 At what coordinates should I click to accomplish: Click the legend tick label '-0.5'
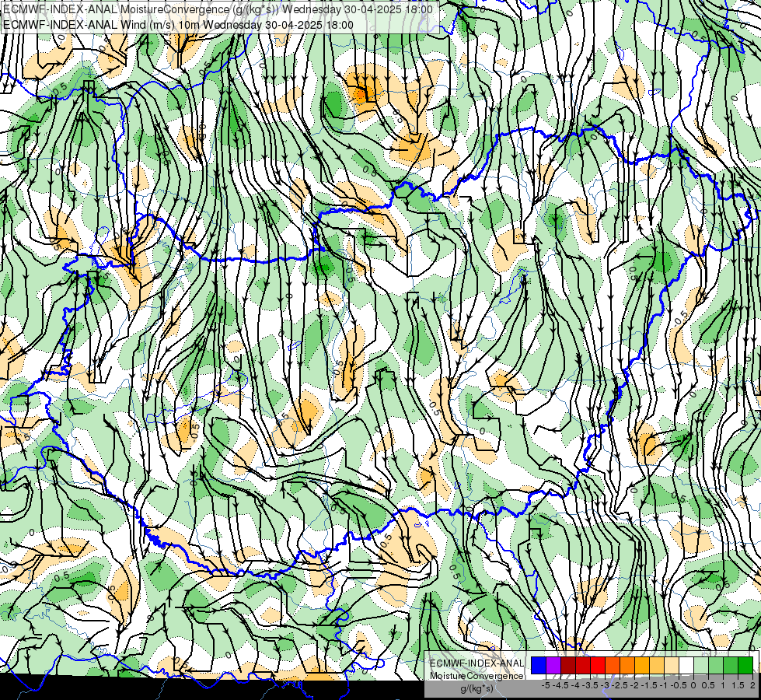tap(679, 685)
